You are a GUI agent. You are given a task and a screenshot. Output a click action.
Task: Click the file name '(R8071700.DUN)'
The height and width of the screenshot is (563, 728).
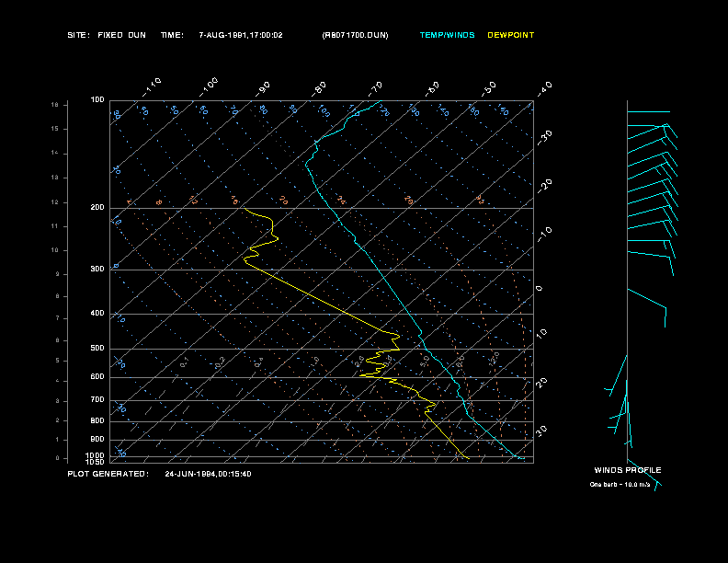355,35
